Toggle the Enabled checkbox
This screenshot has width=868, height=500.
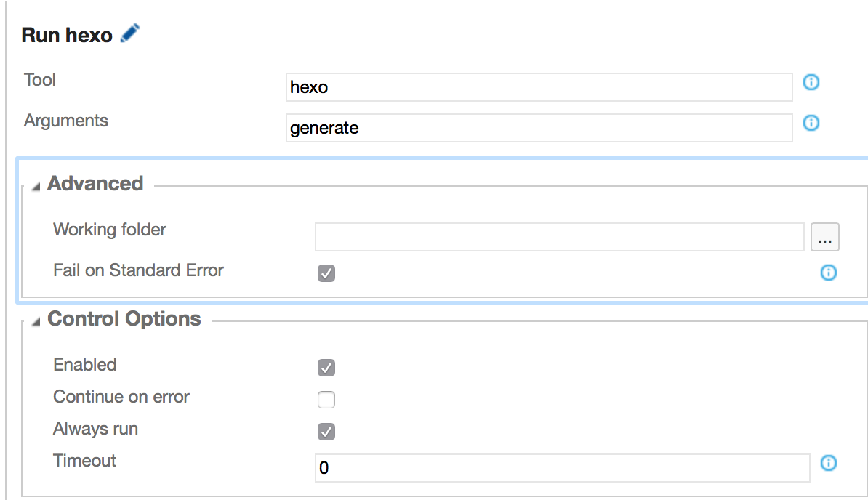point(326,367)
